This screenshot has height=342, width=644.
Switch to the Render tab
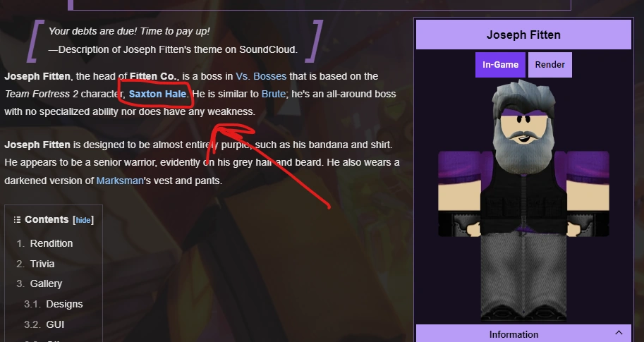point(549,64)
